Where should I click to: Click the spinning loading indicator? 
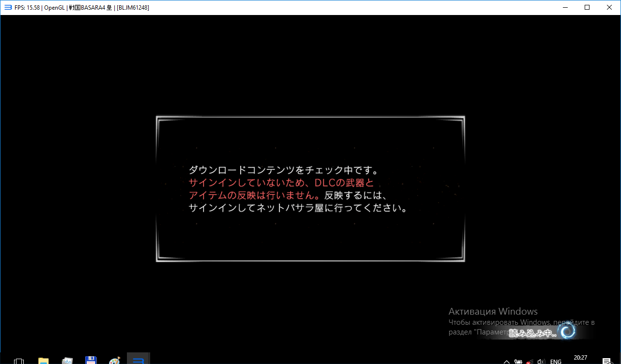pos(567,331)
